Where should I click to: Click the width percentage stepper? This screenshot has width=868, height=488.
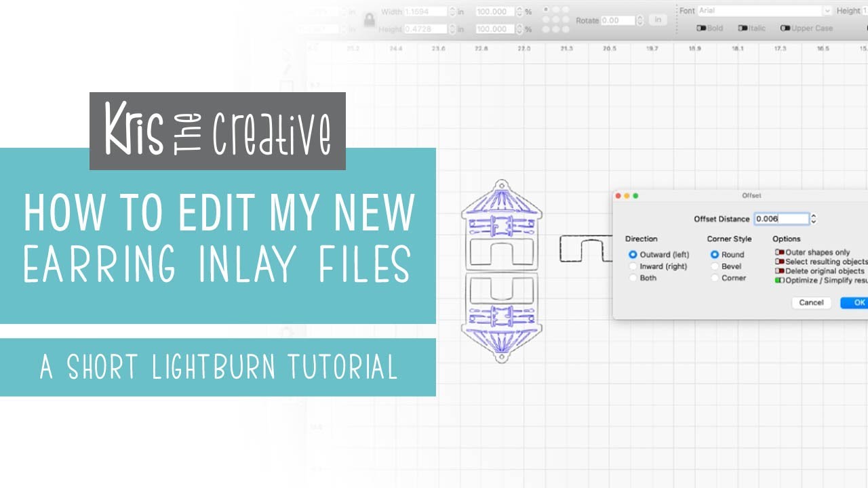[x=519, y=12]
